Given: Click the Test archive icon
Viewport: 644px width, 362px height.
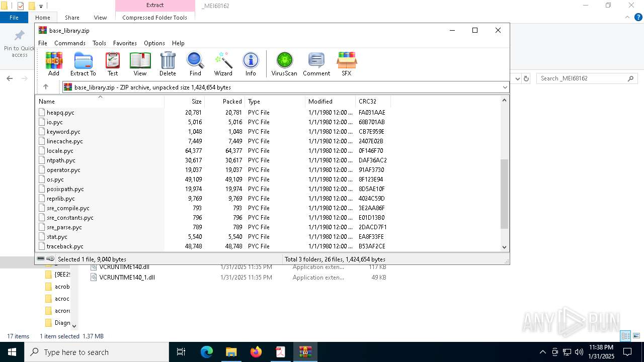Looking at the screenshot, I should 113,64.
